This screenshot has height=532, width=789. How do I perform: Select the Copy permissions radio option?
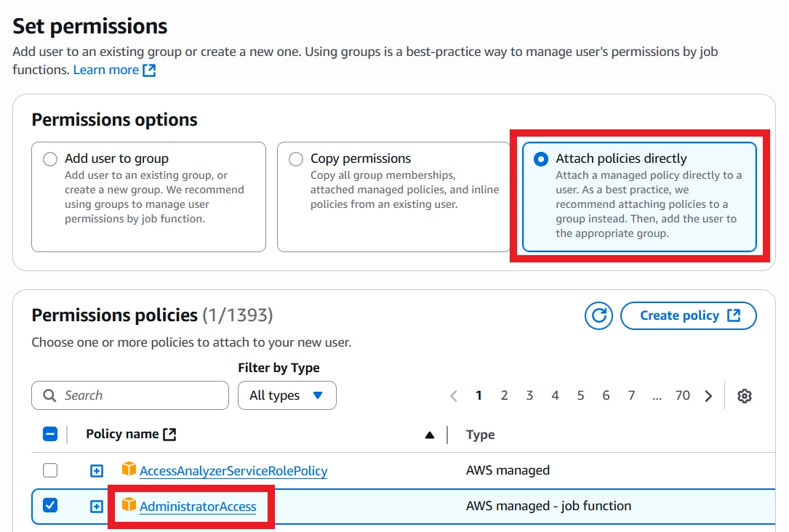point(296,159)
